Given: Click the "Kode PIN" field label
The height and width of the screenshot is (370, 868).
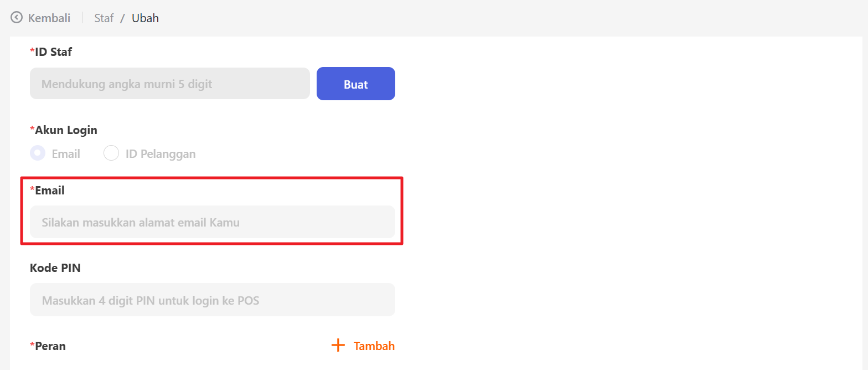Looking at the screenshot, I should [x=55, y=268].
